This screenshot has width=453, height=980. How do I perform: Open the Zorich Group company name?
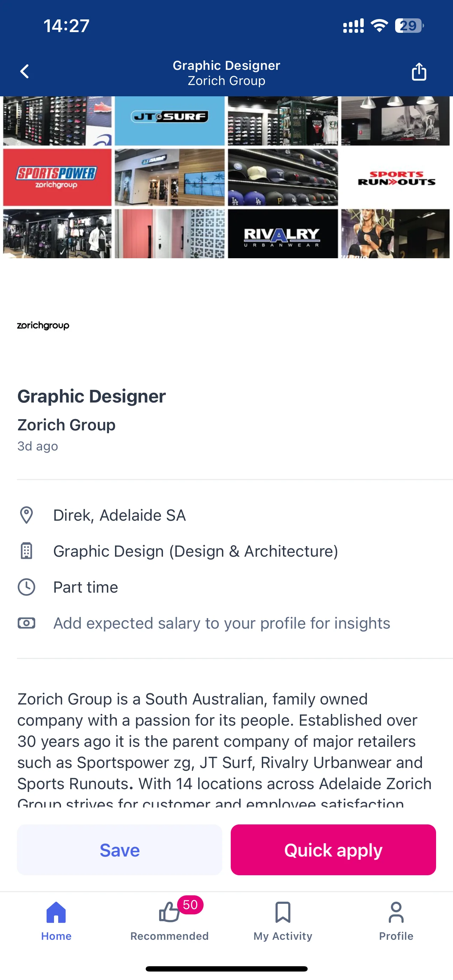[66, 425]
